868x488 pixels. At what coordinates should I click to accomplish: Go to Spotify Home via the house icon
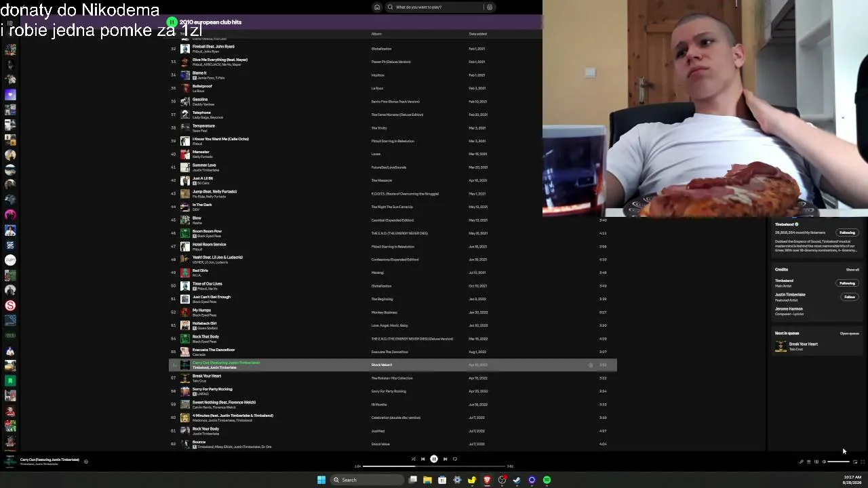coord(377,7)
